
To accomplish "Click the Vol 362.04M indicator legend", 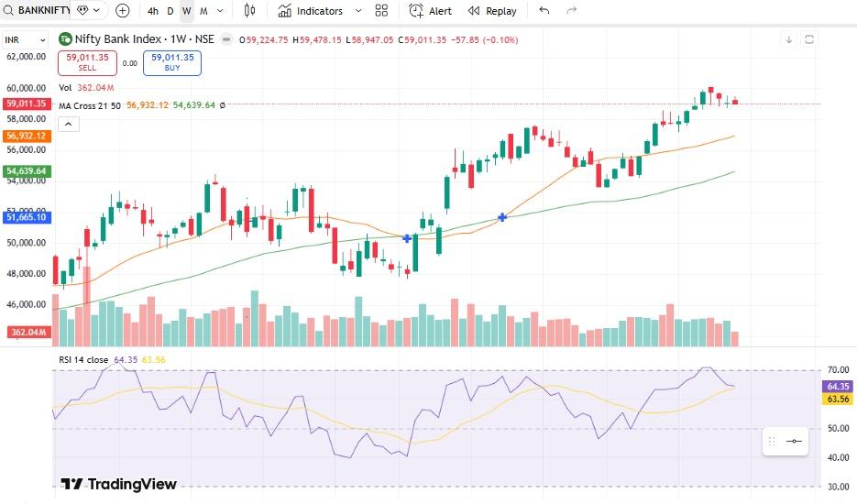I will (x=86, y=87).
